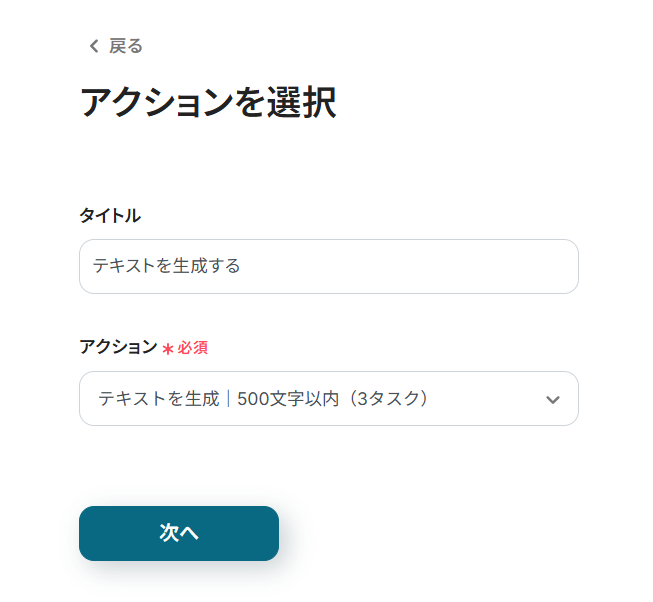The height and width of the screenshot is (602, 653).
Task: Expand the action dropdown chevron
Action: tap(552, 399)
